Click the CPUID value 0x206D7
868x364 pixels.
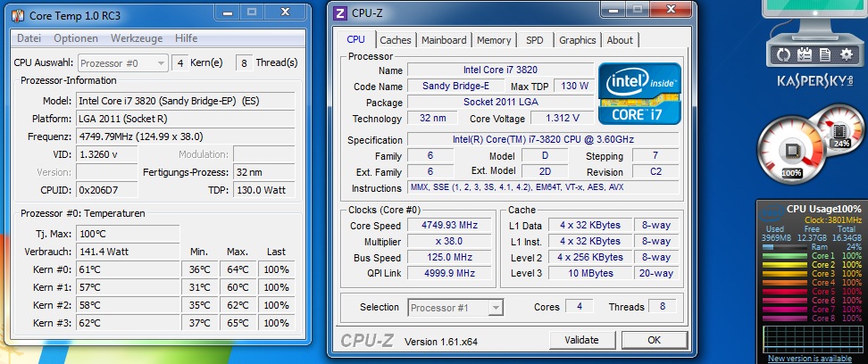pos(106,190)
